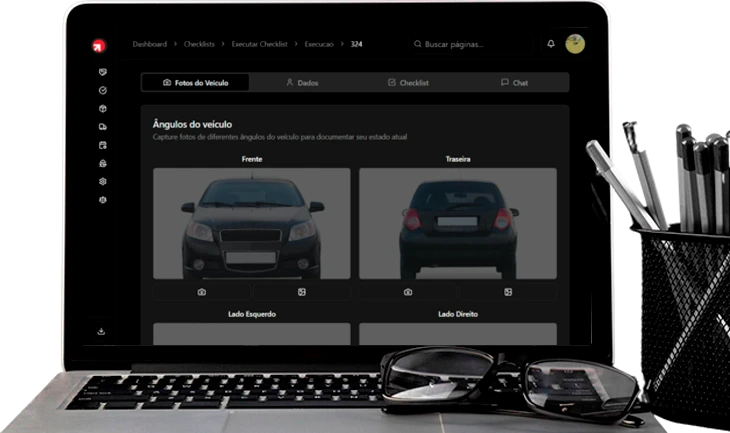Image resolution: width=730 pixels, height=433 pixels.
Task: Capture Traseira photo with camera button
Action: point(408,292)
